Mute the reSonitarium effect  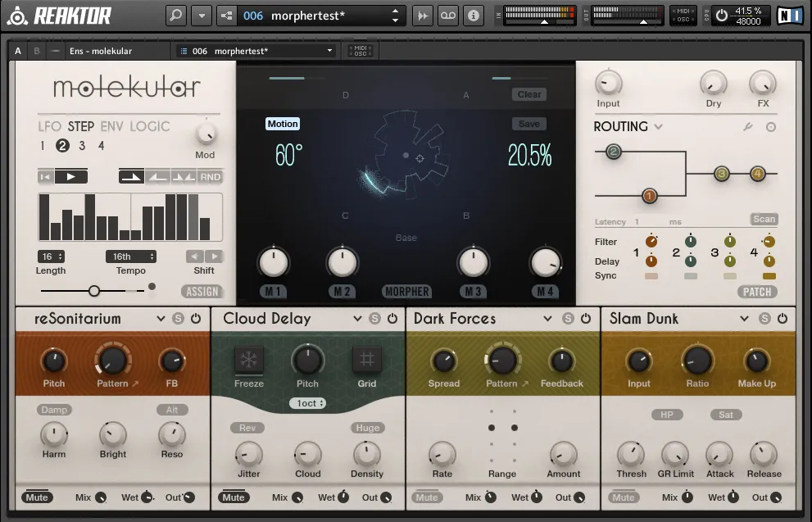pyautogui.click(x=37, y=497)
